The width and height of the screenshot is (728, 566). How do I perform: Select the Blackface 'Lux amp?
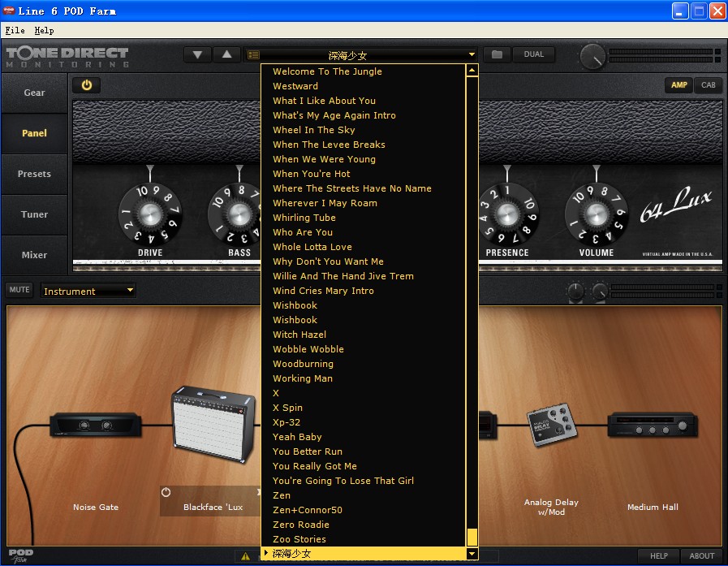213,424
